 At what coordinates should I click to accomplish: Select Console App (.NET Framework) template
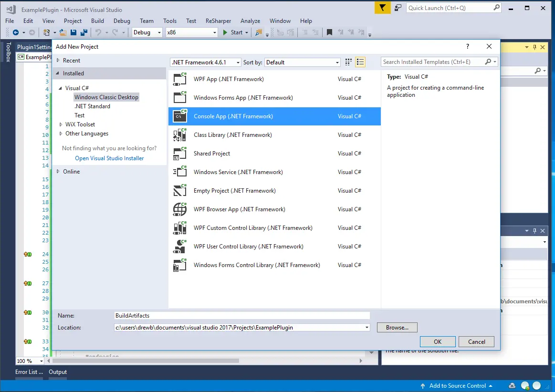275,116
